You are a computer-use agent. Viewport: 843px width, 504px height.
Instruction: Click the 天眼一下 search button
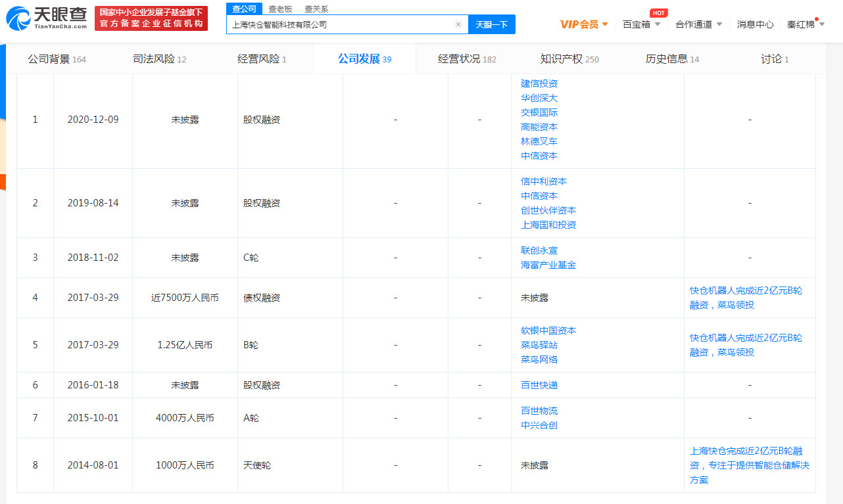[492, 24]
